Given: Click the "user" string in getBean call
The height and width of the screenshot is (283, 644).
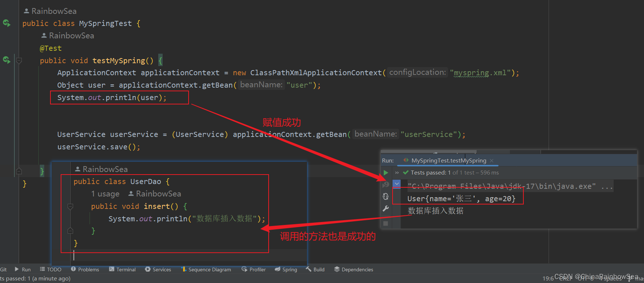Looking at the screenshot, I should coord(299,85).
